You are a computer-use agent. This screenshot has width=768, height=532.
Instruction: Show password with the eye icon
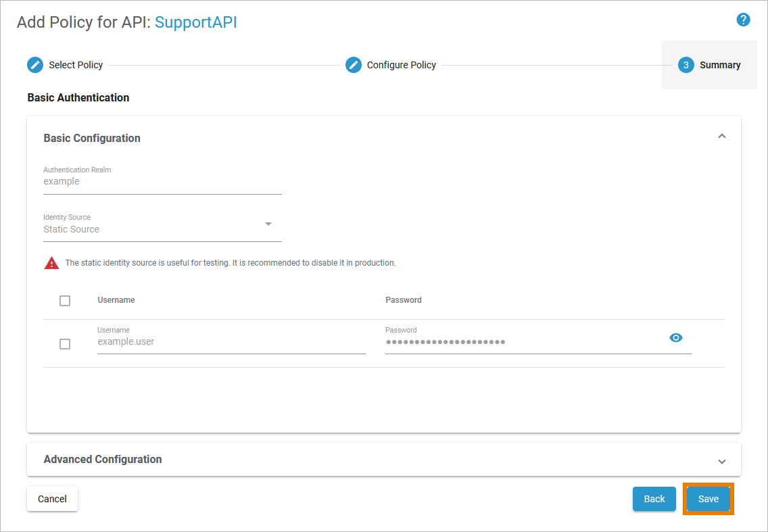(675, 337)
